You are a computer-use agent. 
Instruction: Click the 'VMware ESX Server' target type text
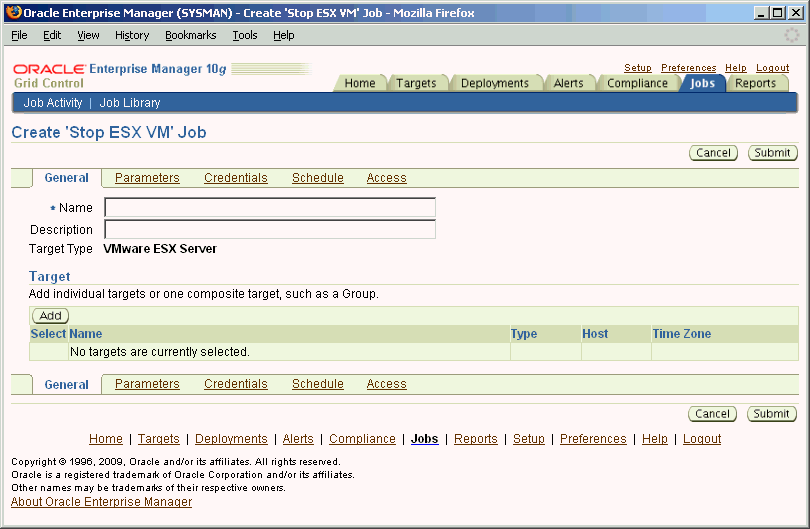(x=160, y=248)
